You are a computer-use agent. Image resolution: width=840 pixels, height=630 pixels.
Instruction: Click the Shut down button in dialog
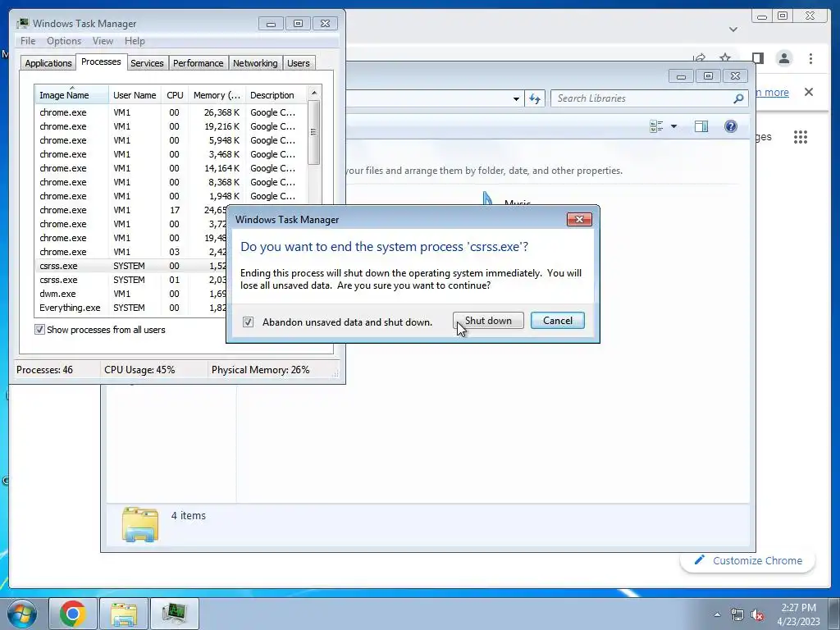point(488,321)
